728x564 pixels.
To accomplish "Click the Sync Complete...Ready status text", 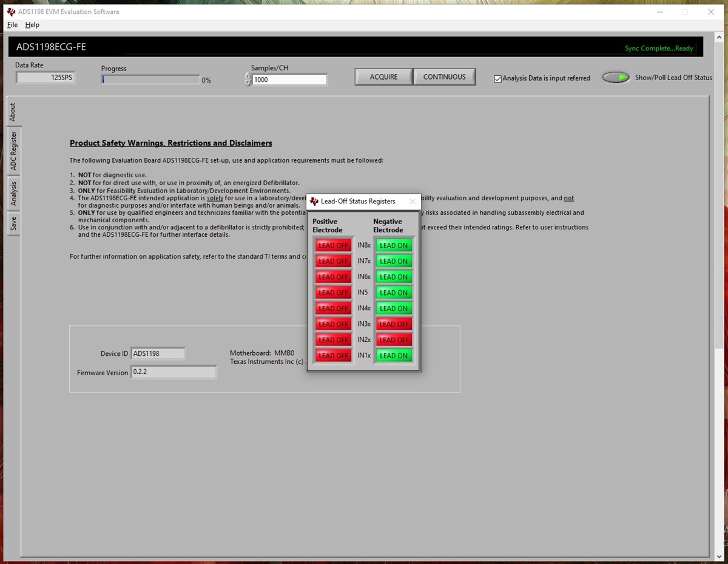I will [x=659, y=49].
